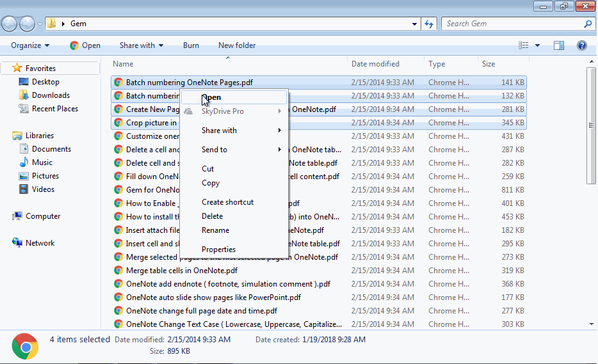Open the Downloads folder in Favorites
Image resolution: width=598 pixels, height=364 pixels.
coord(51,95)
